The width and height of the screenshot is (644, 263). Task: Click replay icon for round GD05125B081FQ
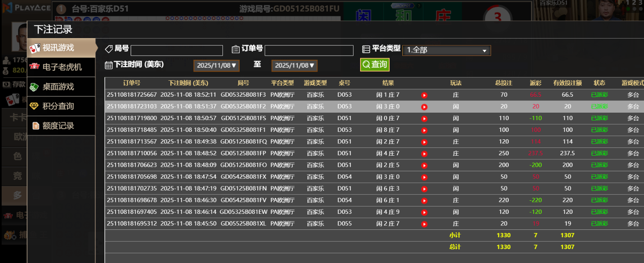pos(424,142)
